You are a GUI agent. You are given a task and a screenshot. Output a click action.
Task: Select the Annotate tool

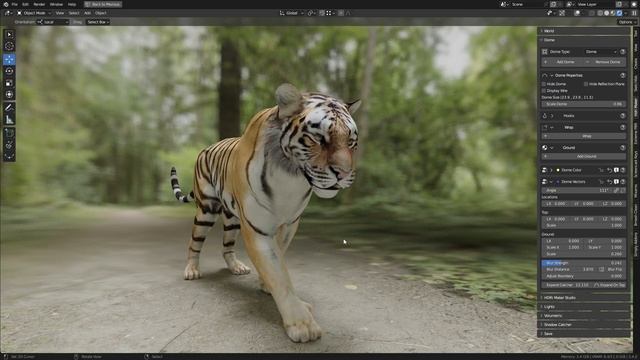pyautogui.click(x=9, y=108)
